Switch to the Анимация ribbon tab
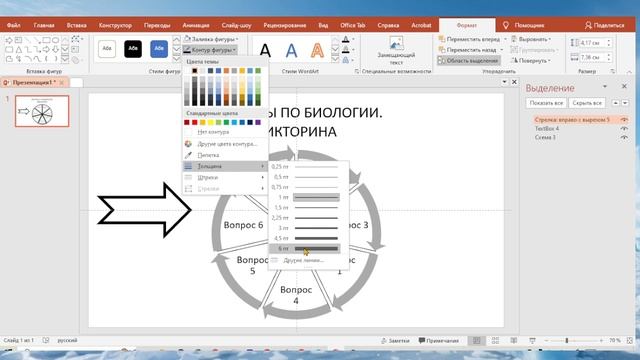This screenshot has height=360, width=640. [x=196, y=25]
